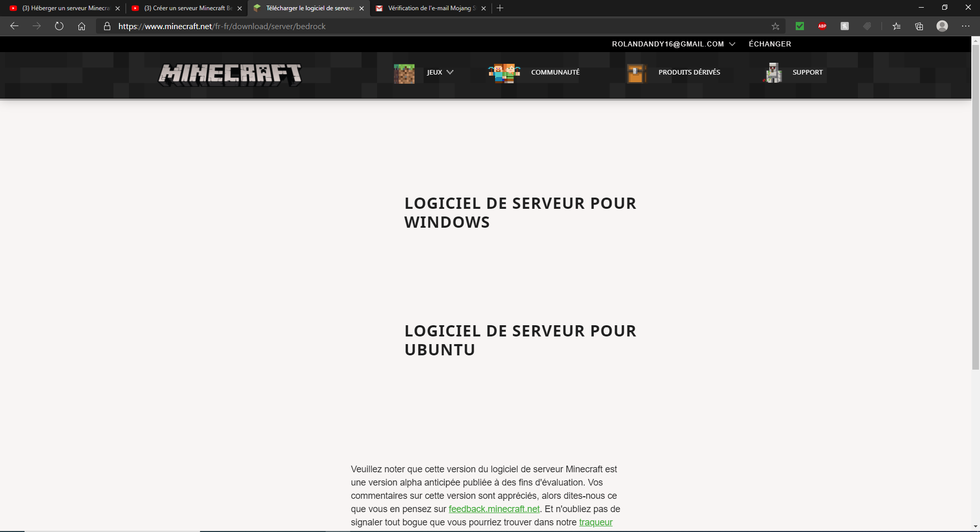Open the Honey extension icon

845,26
